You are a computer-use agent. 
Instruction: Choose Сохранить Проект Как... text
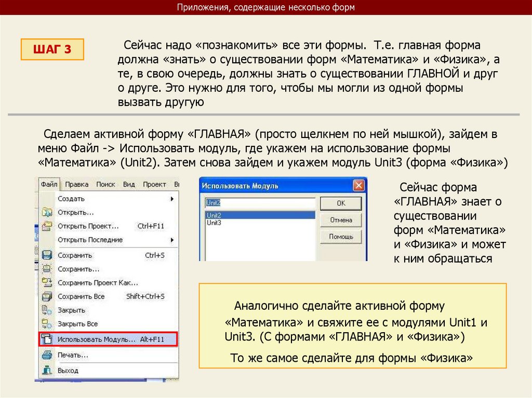click(98, 283)
